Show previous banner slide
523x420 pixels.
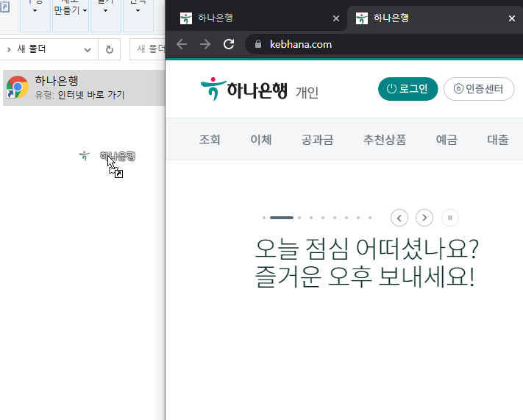[x=399, y=218]
